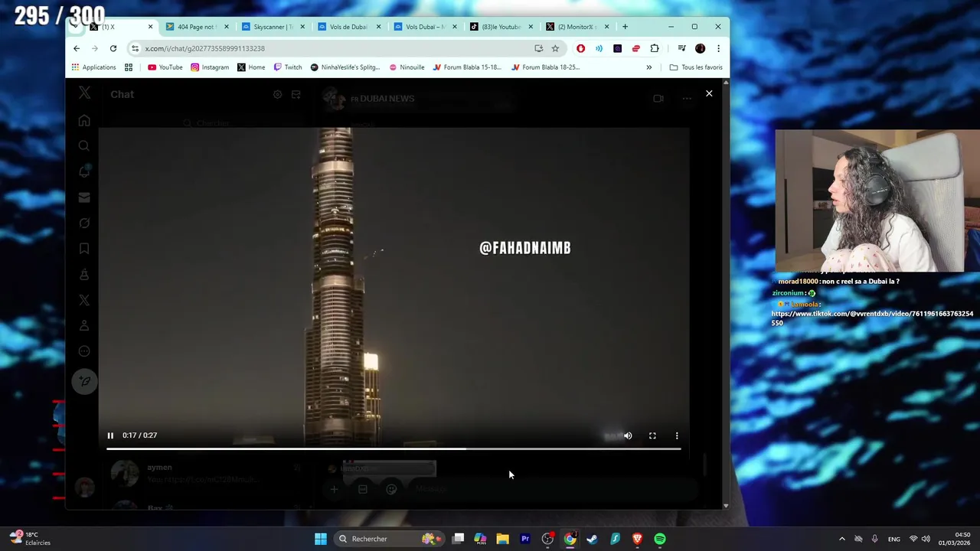Bookmark this page with the star
Image resolution: width=980 pixels, height=551 pixels.
point(555,48)
